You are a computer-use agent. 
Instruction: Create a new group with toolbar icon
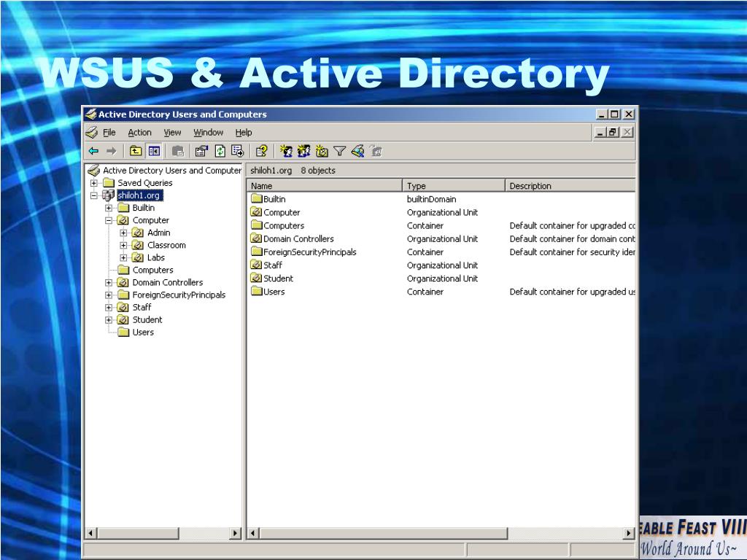pos(304,152)
